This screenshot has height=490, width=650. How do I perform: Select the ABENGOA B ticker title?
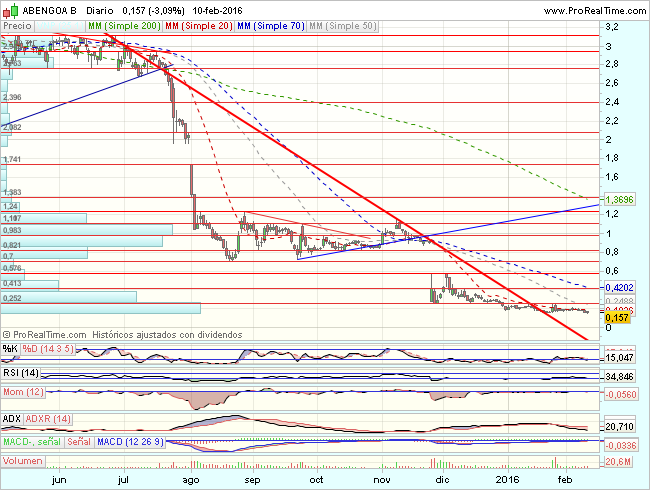(49, 11)
